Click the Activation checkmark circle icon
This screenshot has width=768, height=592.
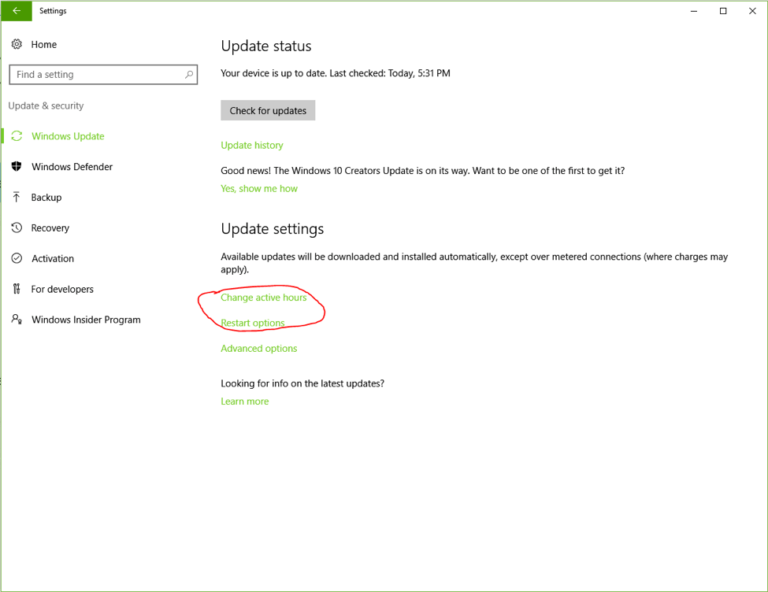point(17,258)
